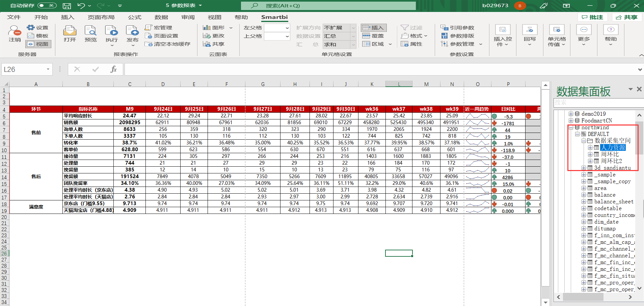Click the undo icon

coord(81,6)
